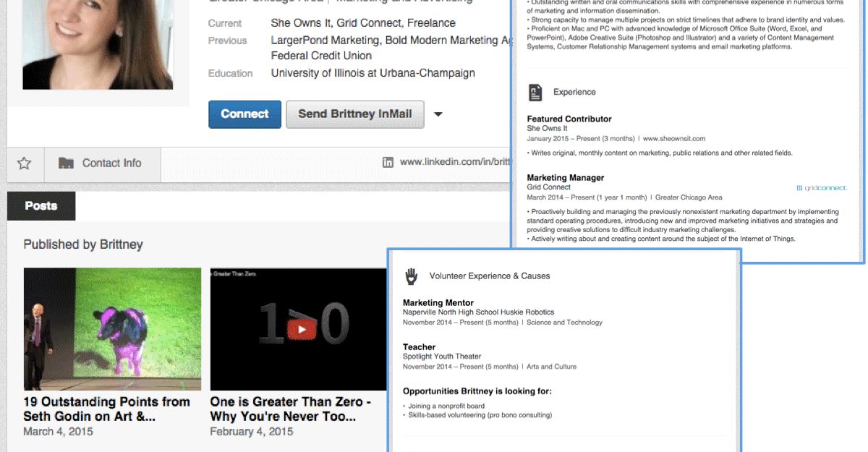Click 'Opportunities Brittney is looking for:' heading
Viewport: 868px width, 452px height.
[477, 391]
